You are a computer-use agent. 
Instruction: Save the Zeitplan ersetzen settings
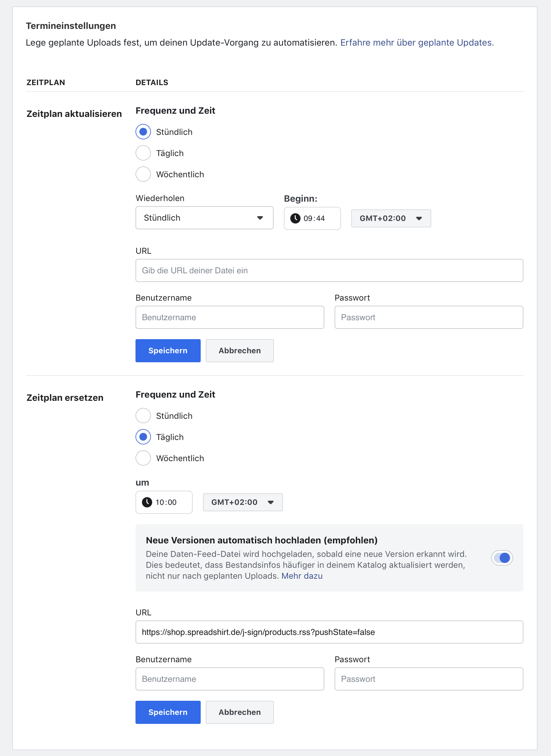point(168,712)
